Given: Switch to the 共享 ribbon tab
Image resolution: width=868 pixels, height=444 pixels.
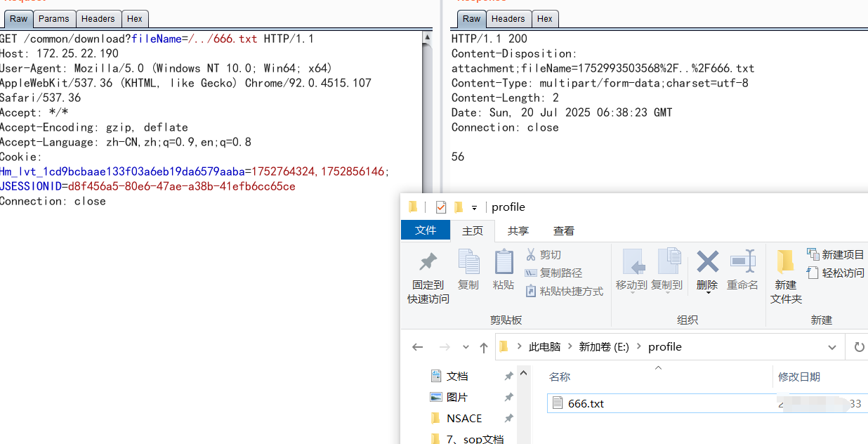Looking at the screenshot, I should (x=518, y=230).
